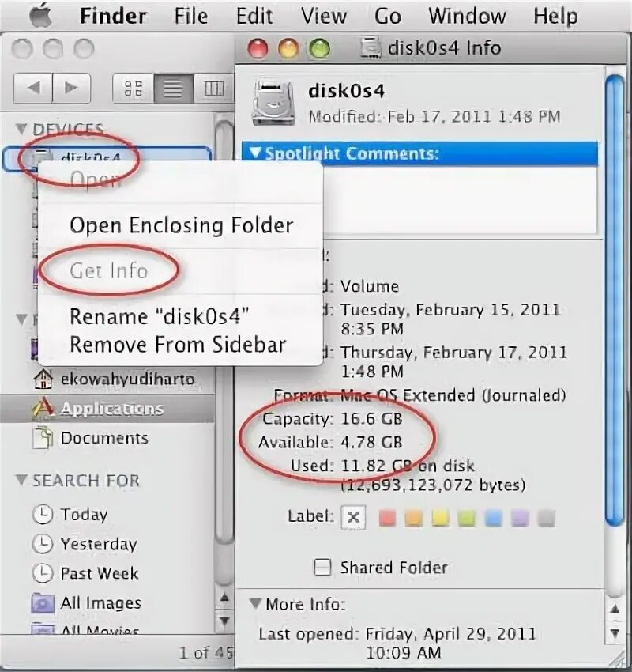Clear the label with the X button
Screen dimensions: 632x672
(354, 517)
